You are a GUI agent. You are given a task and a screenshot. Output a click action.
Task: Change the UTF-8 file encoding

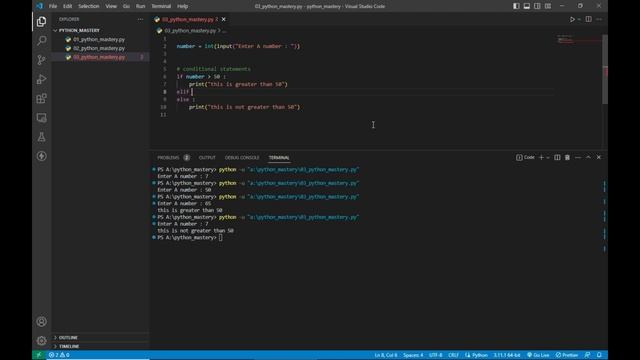(436, 355)
